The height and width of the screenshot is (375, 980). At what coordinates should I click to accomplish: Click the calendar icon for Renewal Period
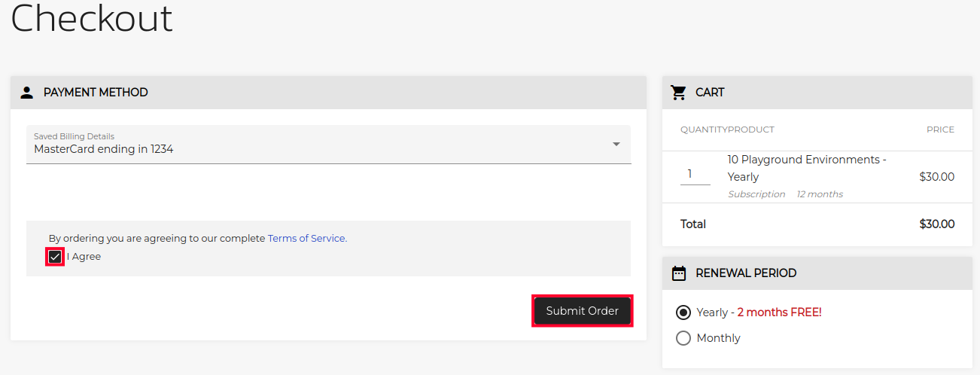(x=679, y=273)
